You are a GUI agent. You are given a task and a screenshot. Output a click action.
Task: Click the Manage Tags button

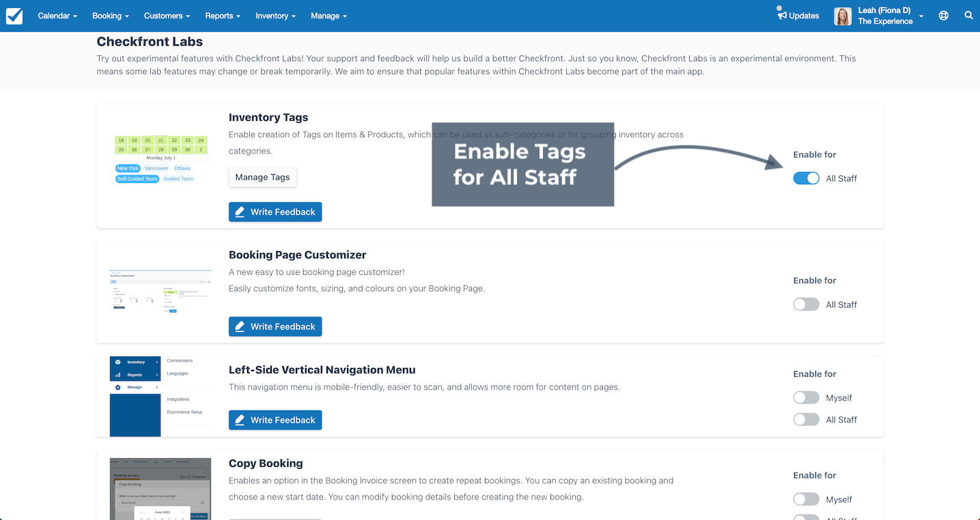pos(262,177)
